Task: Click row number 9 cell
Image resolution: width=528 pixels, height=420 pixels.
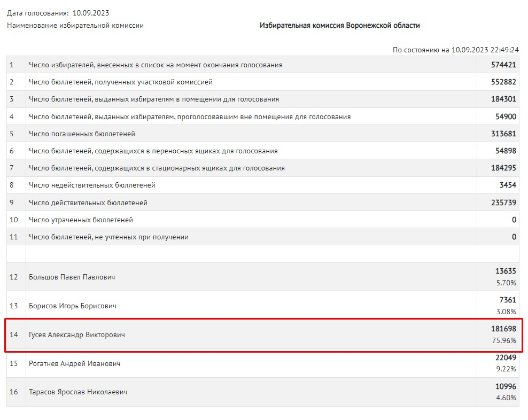Action: [x=16, y=203]
